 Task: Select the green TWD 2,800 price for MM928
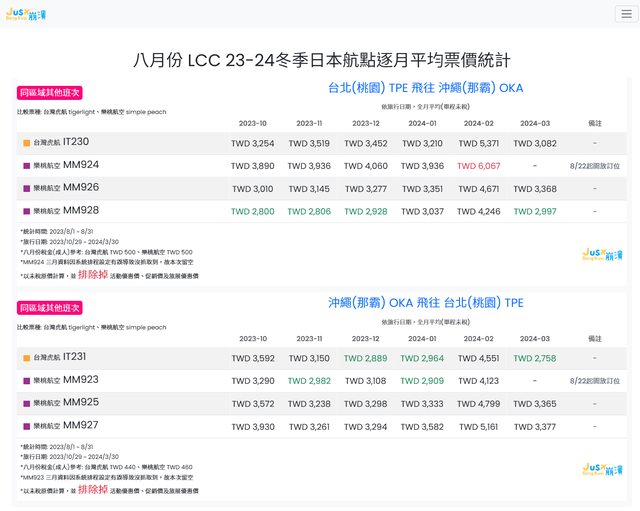(x=252, y=211)
